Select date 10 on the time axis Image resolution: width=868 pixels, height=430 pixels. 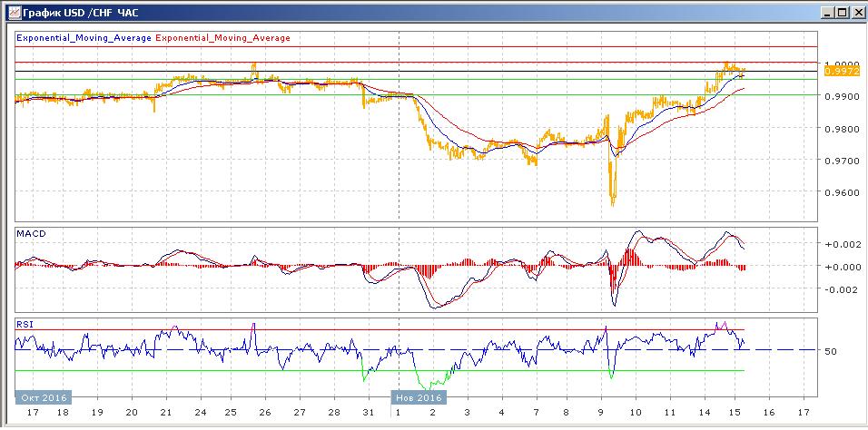(x=636, y=413)
